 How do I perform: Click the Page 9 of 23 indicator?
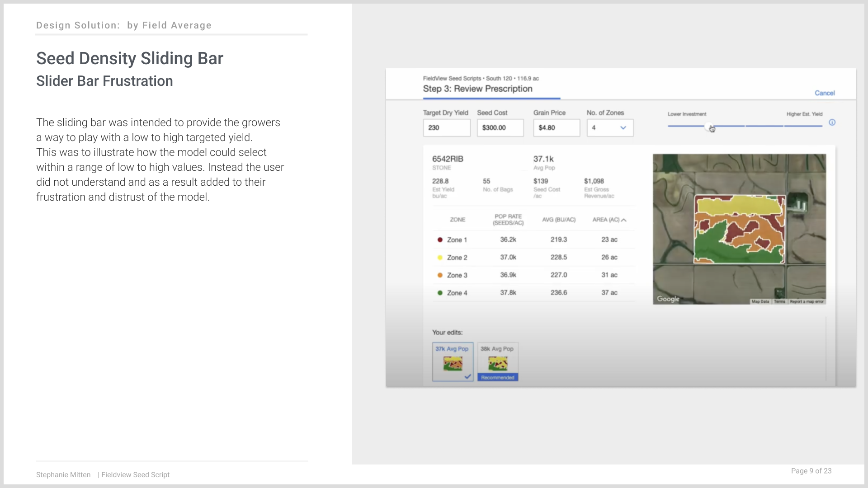coord(811,471)
